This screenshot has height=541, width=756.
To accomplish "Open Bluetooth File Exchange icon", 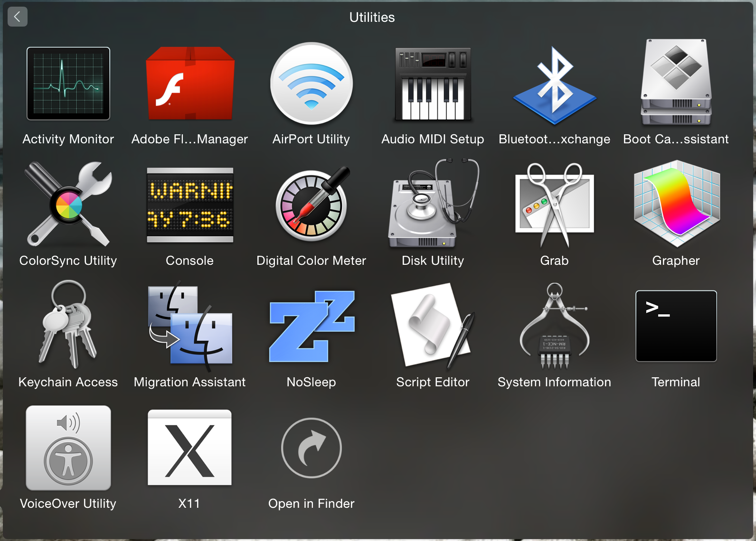I will (555, 85).
